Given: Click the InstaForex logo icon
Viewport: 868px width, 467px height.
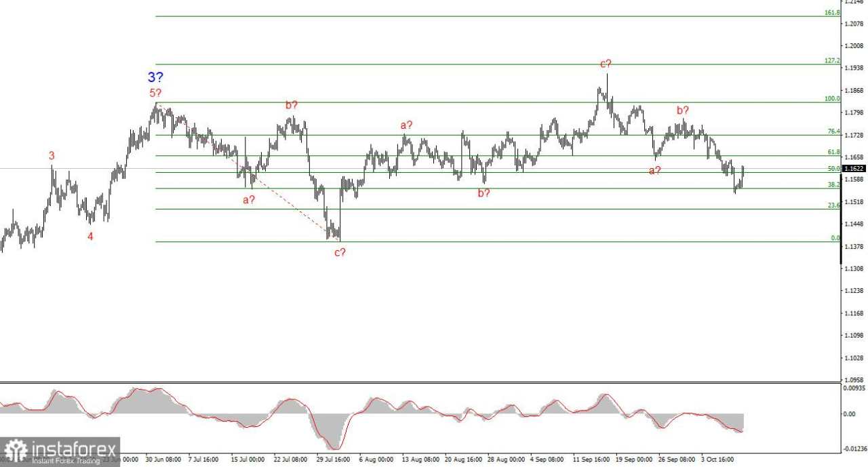Looking at the screenshot, I should (x=16, y=451).
